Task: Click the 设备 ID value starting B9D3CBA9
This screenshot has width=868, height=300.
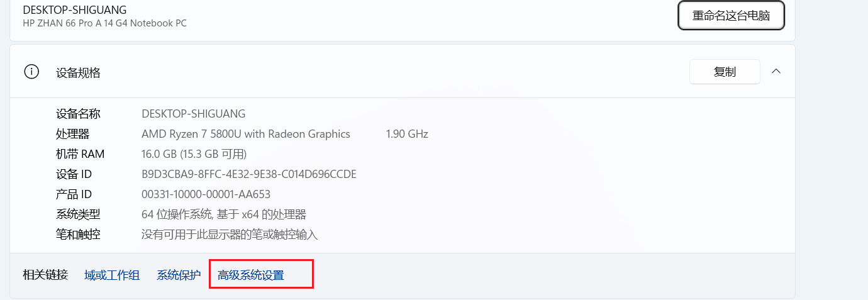Action: pyautogui.click(x=249, y=174)
